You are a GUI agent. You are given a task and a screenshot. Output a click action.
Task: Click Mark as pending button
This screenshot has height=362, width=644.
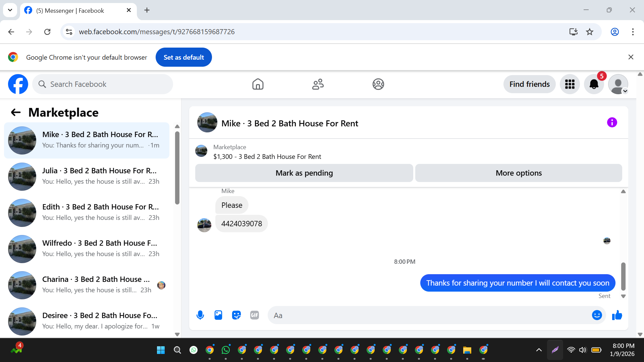pos(304,173)
